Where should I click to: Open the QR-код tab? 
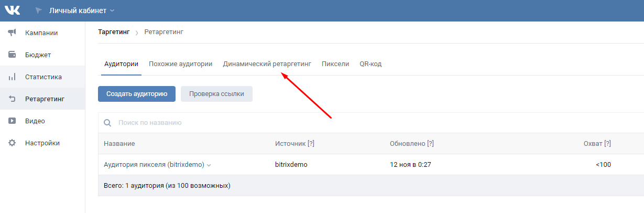[370, 64]
